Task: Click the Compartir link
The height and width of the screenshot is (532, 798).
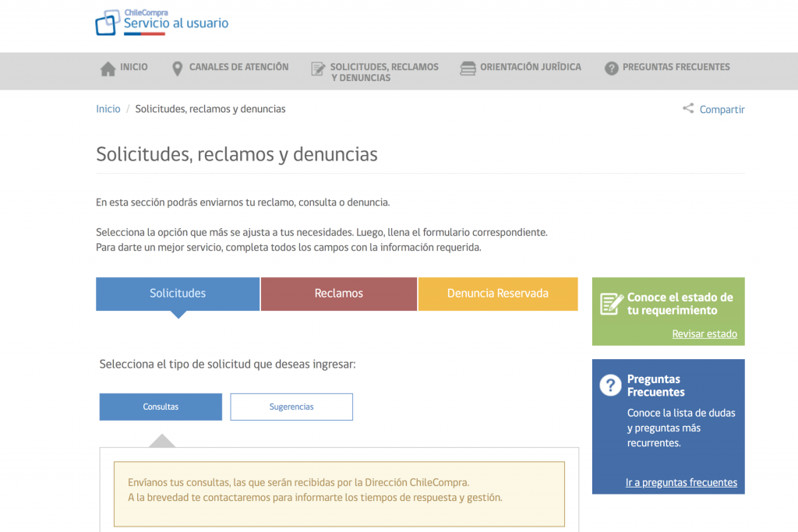Action: (722, 109)
